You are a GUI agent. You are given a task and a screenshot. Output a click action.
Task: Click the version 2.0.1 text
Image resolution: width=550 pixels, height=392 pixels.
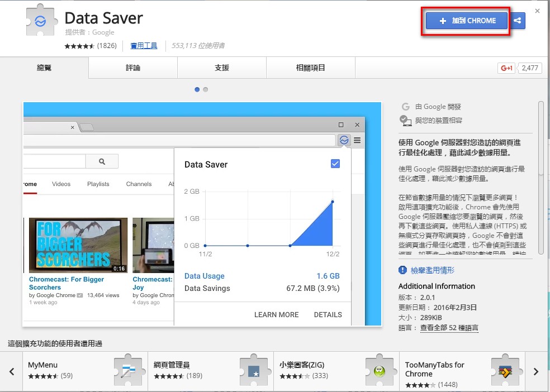428,298
